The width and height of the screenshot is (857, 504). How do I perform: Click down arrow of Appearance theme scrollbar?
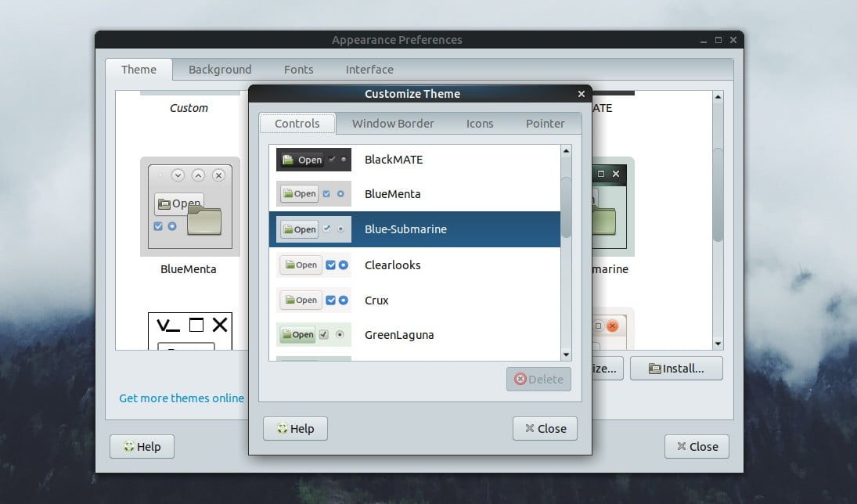(x=718, y=343)
